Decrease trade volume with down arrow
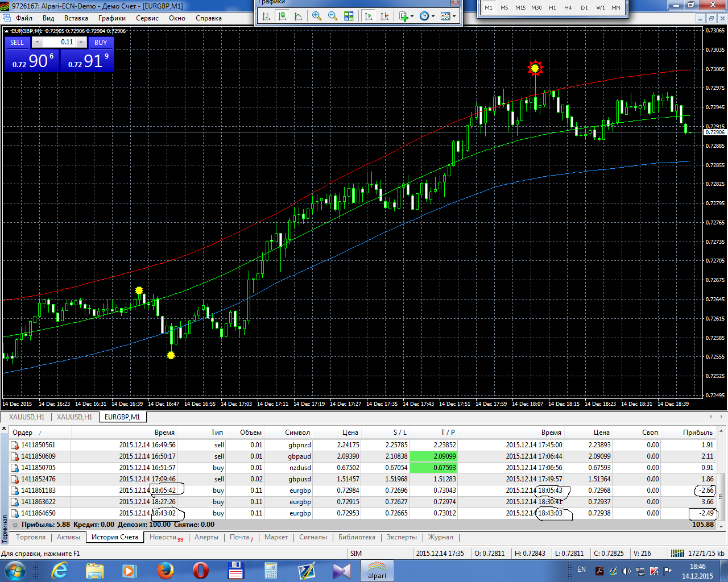Image resolution: width=728 pixels, height=582 pixels. click(37, 42)
